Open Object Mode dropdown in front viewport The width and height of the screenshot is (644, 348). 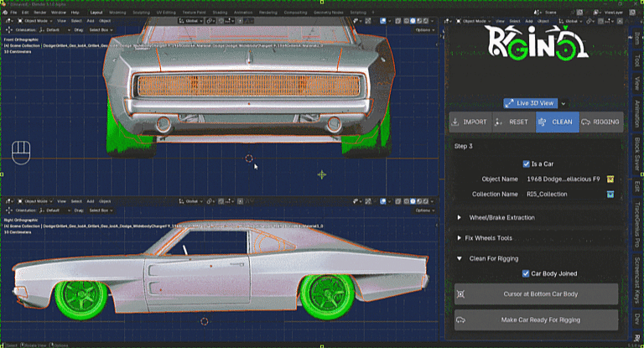pyautogui.click(x=34, y=20)
